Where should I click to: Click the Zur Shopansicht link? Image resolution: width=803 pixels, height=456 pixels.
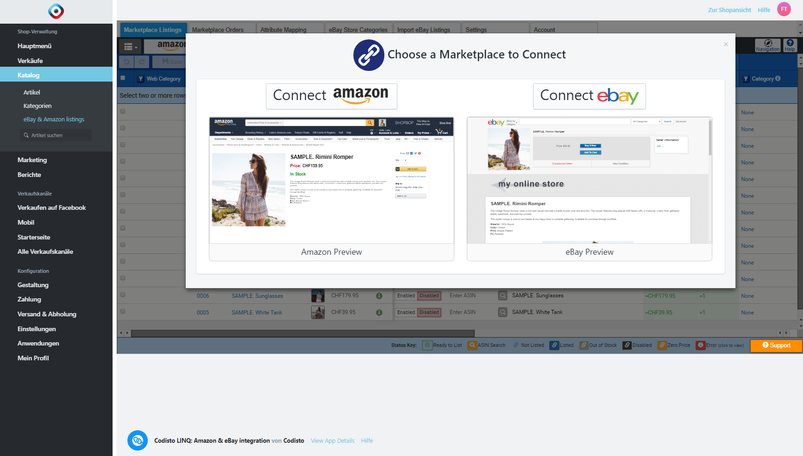(x=729, y=10)
